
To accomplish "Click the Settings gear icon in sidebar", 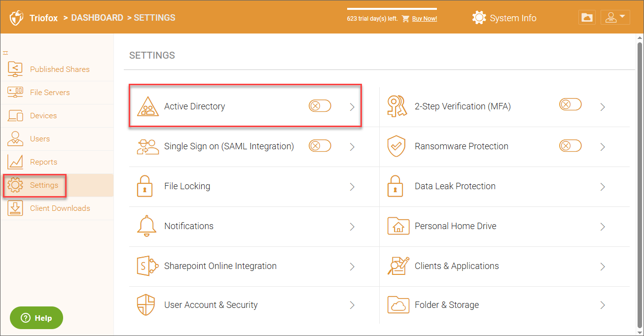I will 16,185.
